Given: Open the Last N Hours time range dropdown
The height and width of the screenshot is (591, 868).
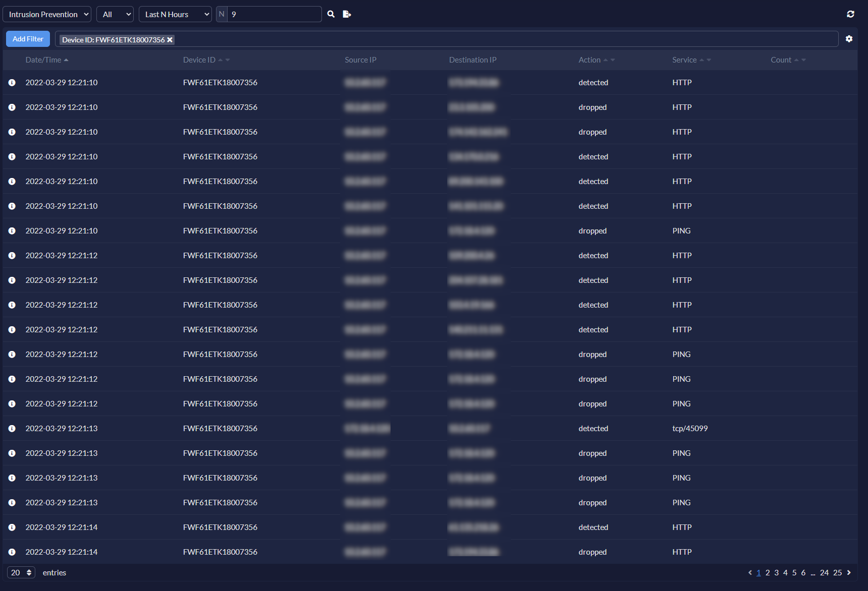Looking at the screenshot, I should pyautogui.click(x=175, y=14).
